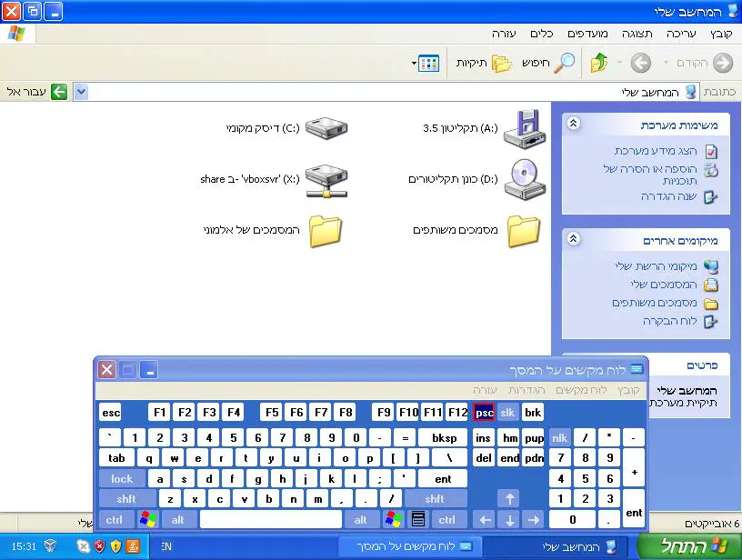Select the 3.5 Floppy (A:) drive icon

(x=524, y=128)
